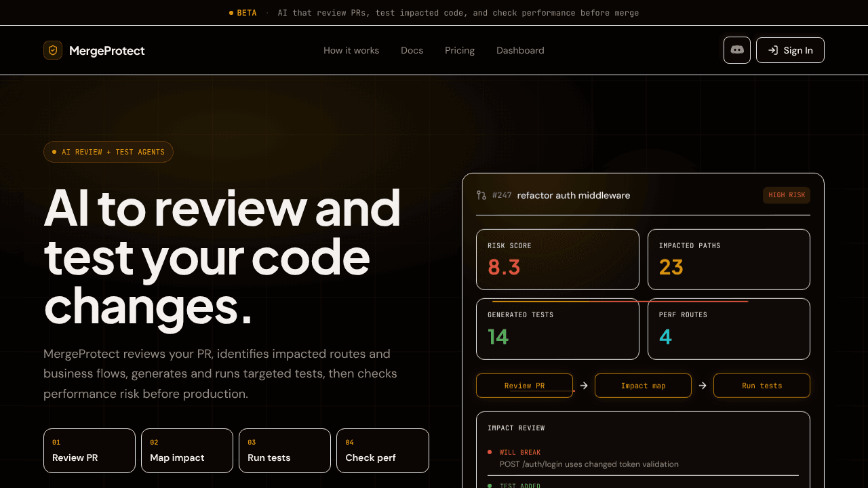Select step 01 Review PR card
The height and width of the screenshot is (488, 868).
click(x=90, y=451)
